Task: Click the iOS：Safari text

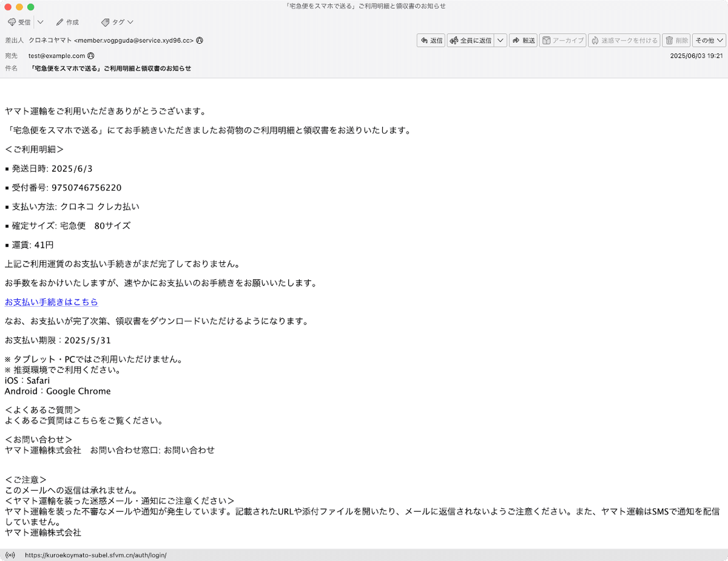Action: coord(27,381)
